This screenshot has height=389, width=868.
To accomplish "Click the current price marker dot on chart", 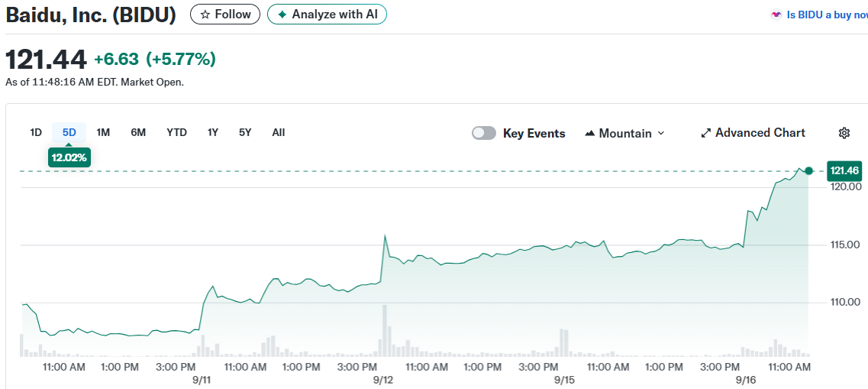I will click(809, 171).
